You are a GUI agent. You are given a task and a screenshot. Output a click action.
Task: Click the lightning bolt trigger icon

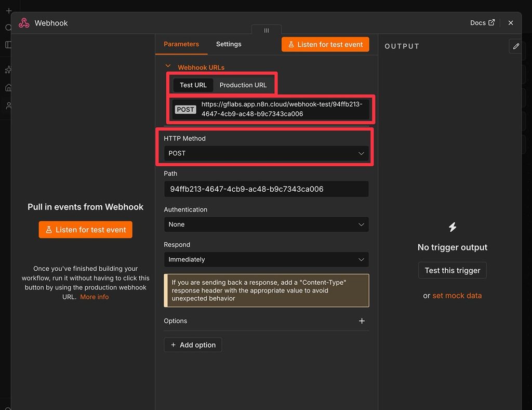[453, 227]
